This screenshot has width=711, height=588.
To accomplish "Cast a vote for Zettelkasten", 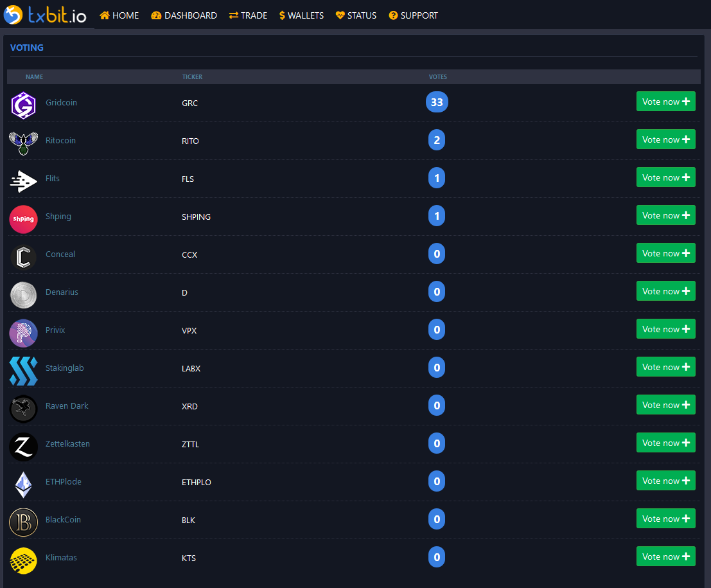I will point(665,443).
